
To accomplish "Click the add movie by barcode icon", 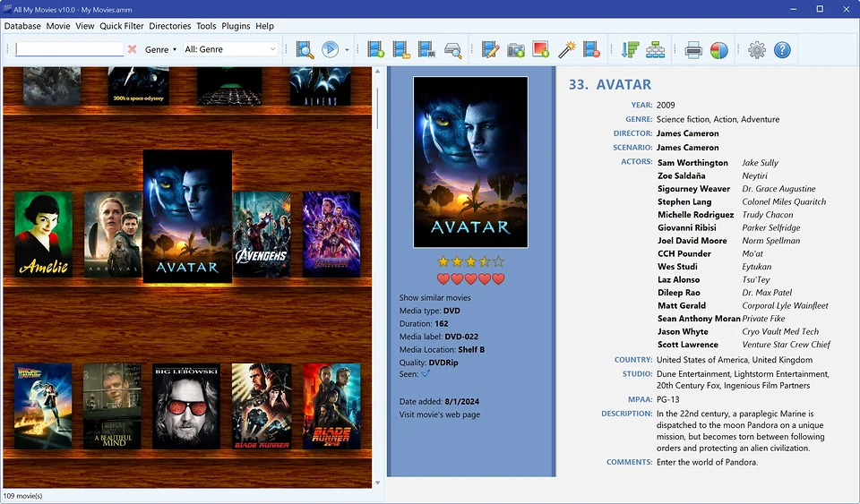I will click(x=426, y=50).
